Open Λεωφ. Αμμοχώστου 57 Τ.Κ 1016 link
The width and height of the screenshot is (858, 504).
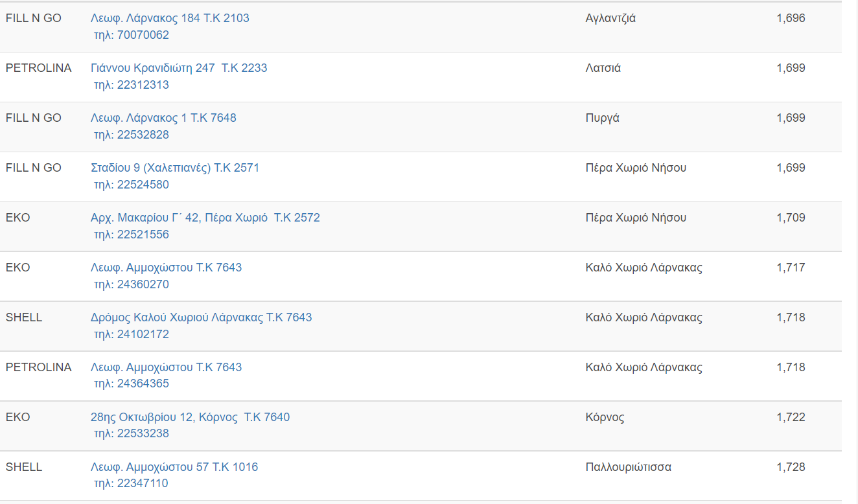[174, 467]
